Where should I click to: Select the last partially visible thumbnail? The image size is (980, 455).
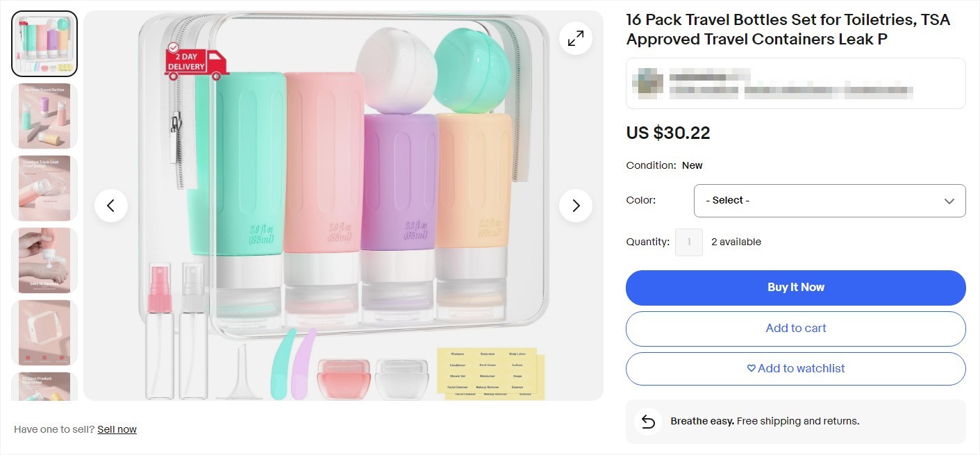44,386
